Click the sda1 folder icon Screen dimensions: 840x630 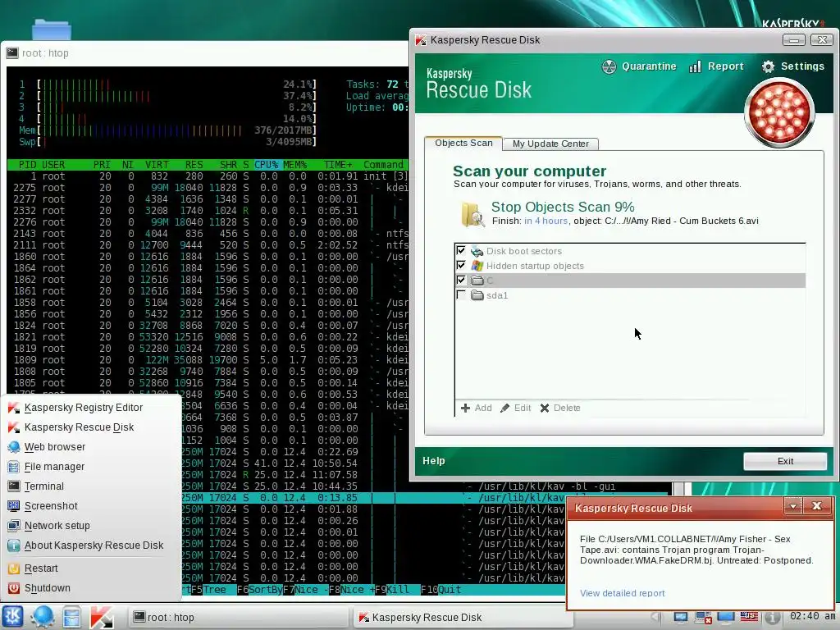click(477, 295)
